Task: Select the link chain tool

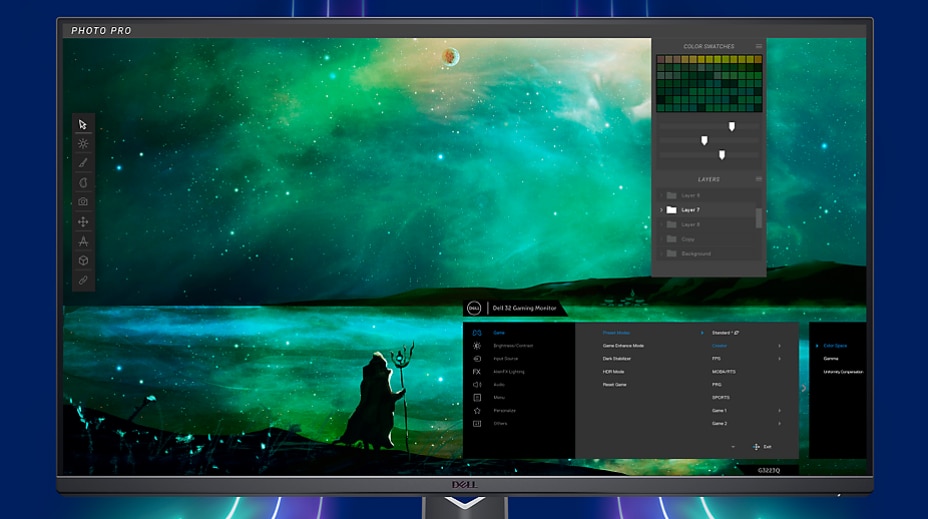Action: [83, 280]
